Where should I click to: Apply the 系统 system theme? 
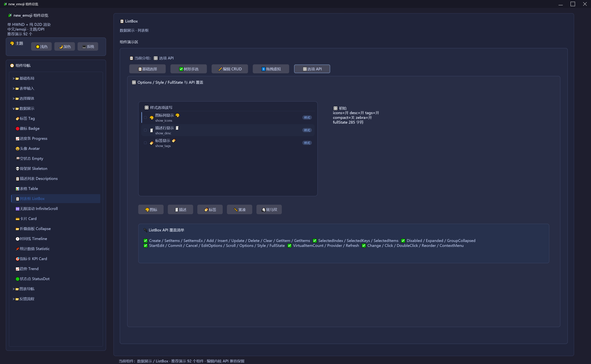[88, 46]
